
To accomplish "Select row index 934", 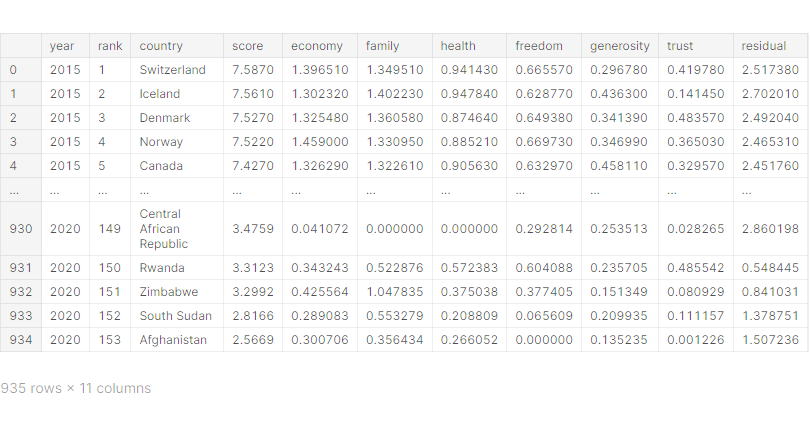I will coord(21,340).
